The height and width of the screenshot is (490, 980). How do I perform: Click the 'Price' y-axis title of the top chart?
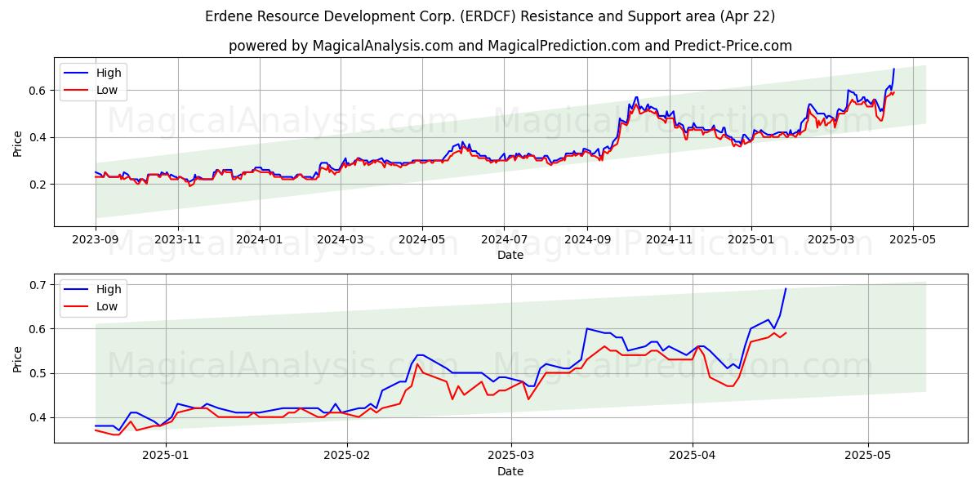coord(18,143)
